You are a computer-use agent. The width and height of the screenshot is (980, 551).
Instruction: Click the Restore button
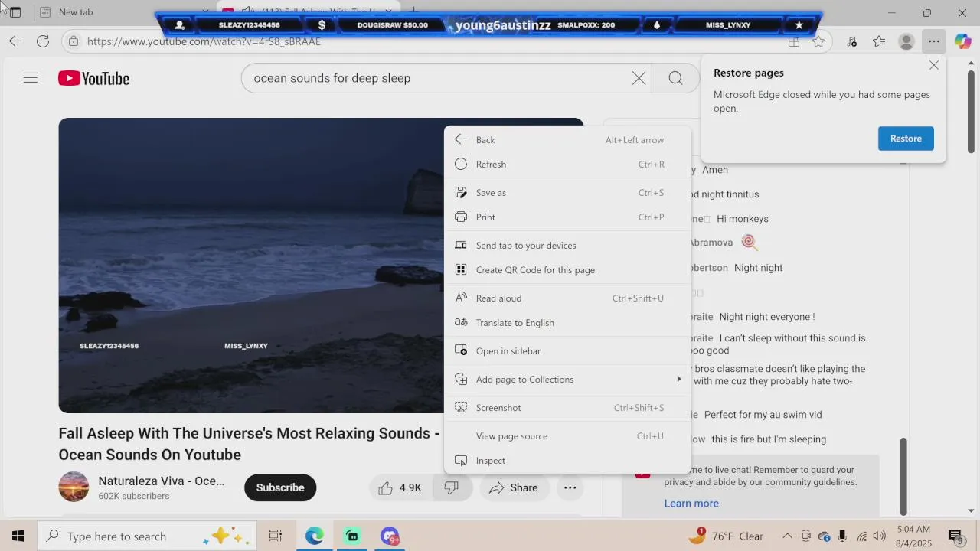tap(906, 139)
